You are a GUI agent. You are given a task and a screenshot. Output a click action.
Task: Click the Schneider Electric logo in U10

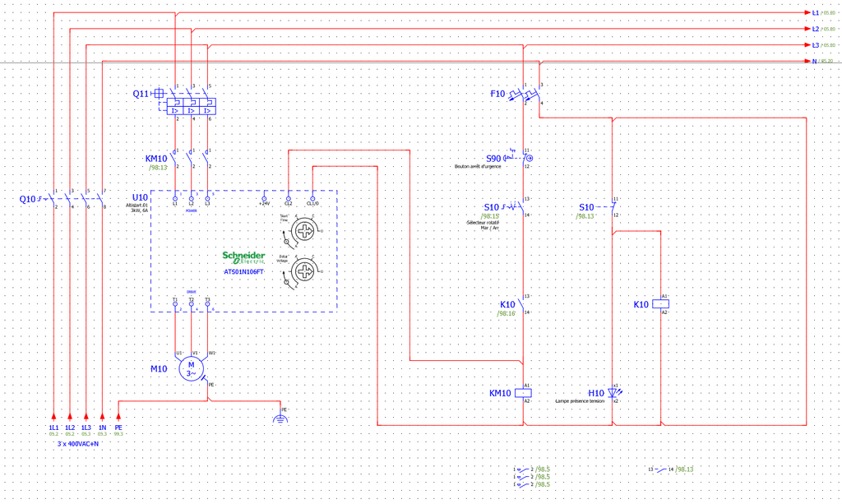point(243,257)
